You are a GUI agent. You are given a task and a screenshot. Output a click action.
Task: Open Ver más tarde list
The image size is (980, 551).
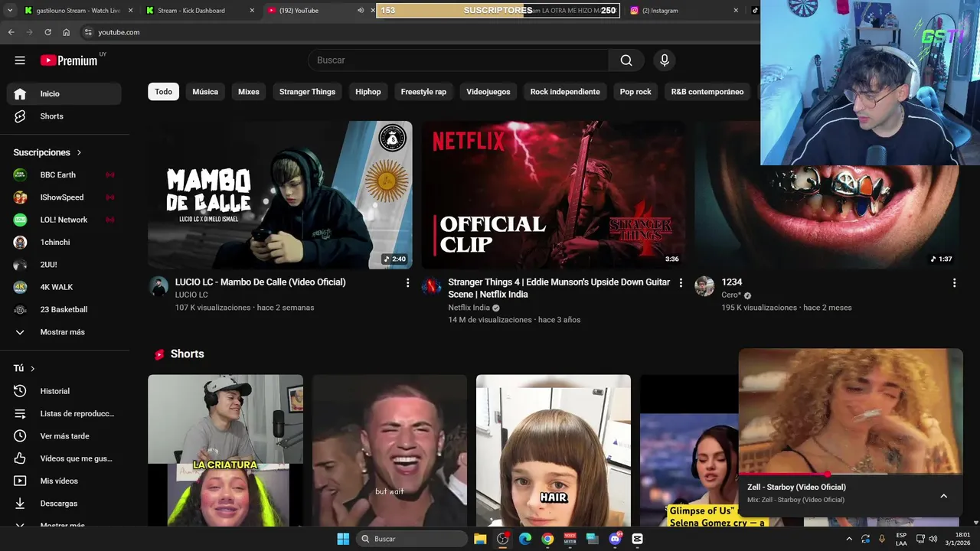[x=64, y=436]
